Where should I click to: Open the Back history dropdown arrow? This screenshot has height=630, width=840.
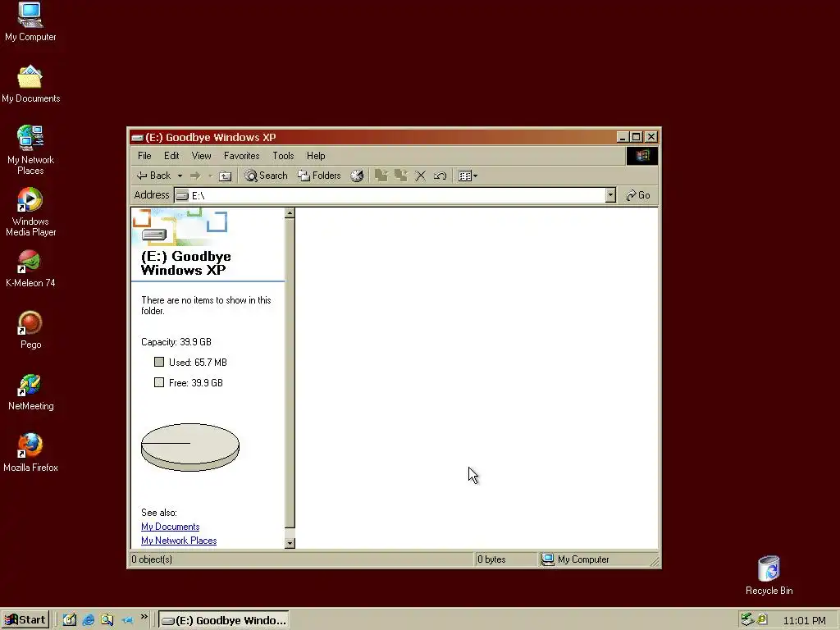[x=180, y=176]
